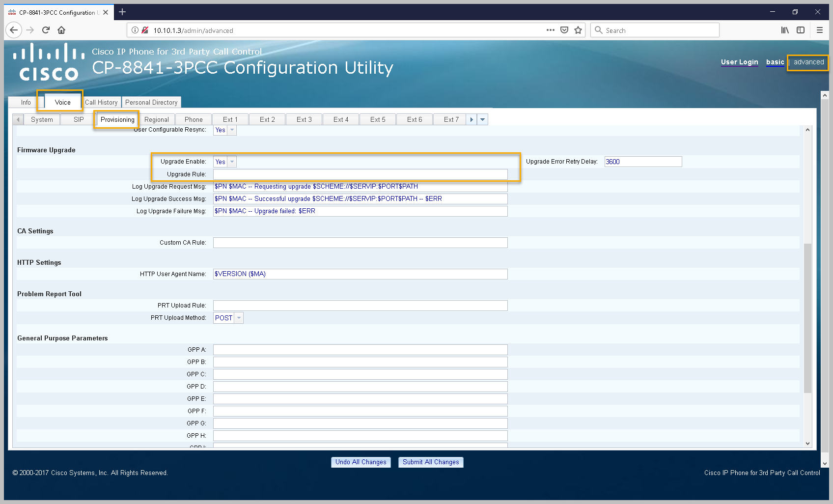Click Undo All Changes button

tap(361, 462)
